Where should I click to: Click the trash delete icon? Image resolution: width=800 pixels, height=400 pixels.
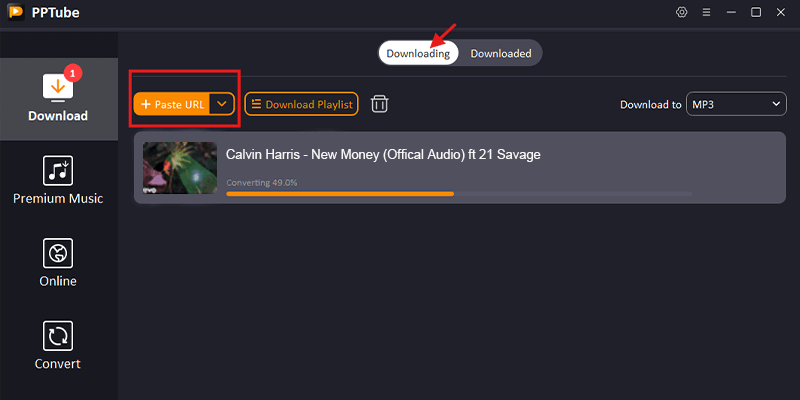point(380,104)
